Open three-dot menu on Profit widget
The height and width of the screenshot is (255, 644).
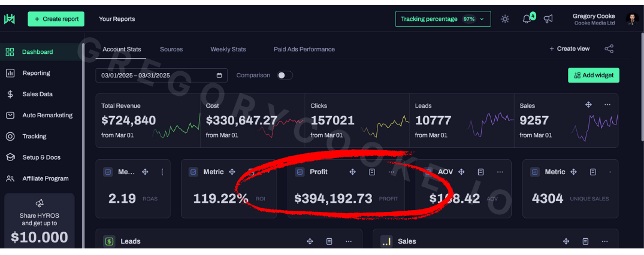click(391, 172)
